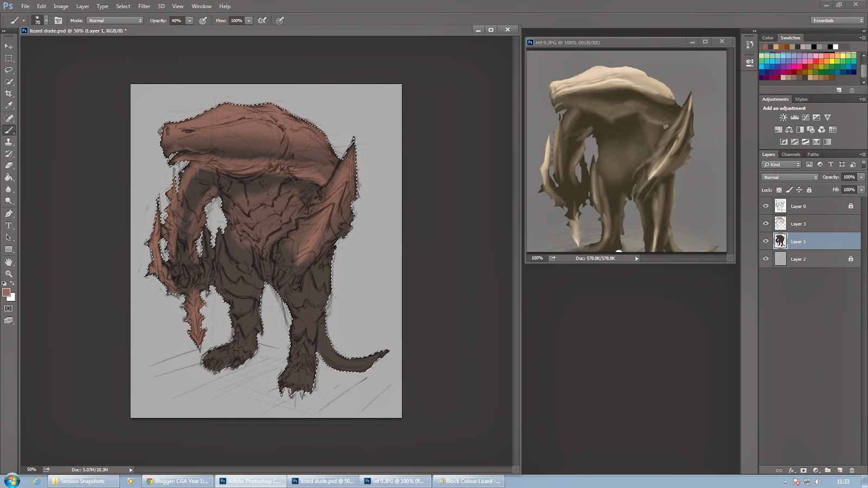Toggle visibility of Layer 0
Image resolution: width=868 pixels, height=488 pixels.
(x=765, y=206)
